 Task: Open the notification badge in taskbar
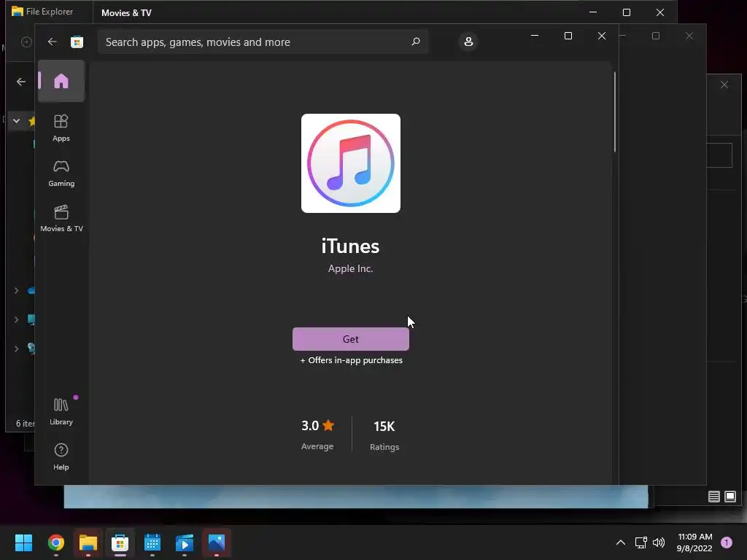click(x=727, y=542)
